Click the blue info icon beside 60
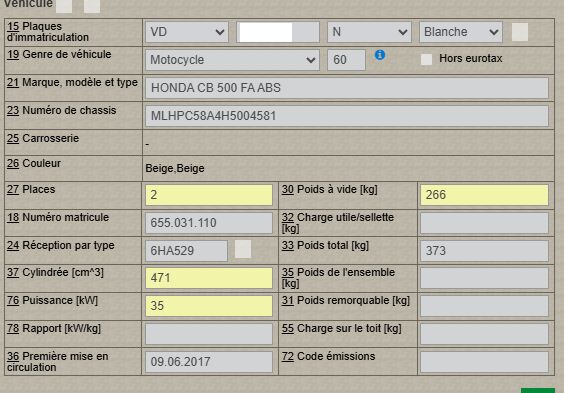Viewport: 564px width, 393px height. click(x=380, y=55)
